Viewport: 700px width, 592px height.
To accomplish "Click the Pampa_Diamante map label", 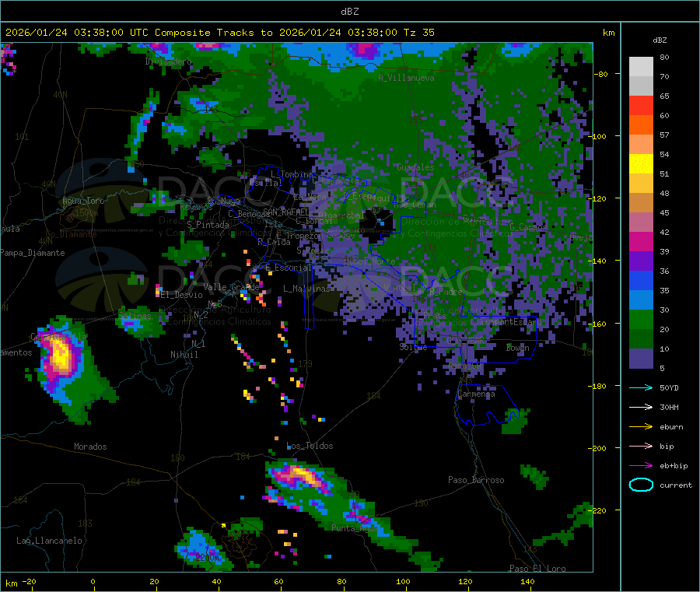I will click(x=32, y=253).
